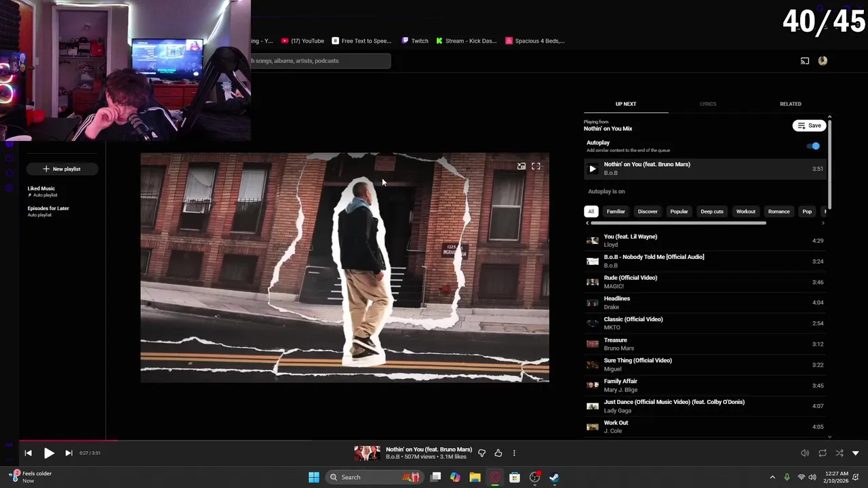Open the account profile avatar
The width and height of the screenshot is (868, 488).
point(823,61)
